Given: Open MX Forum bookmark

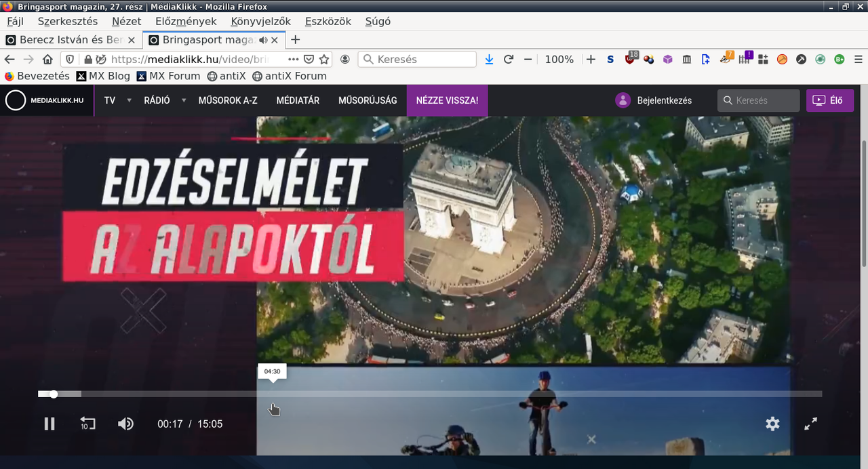Looking at the screenshot, I should tap(168, 76).
